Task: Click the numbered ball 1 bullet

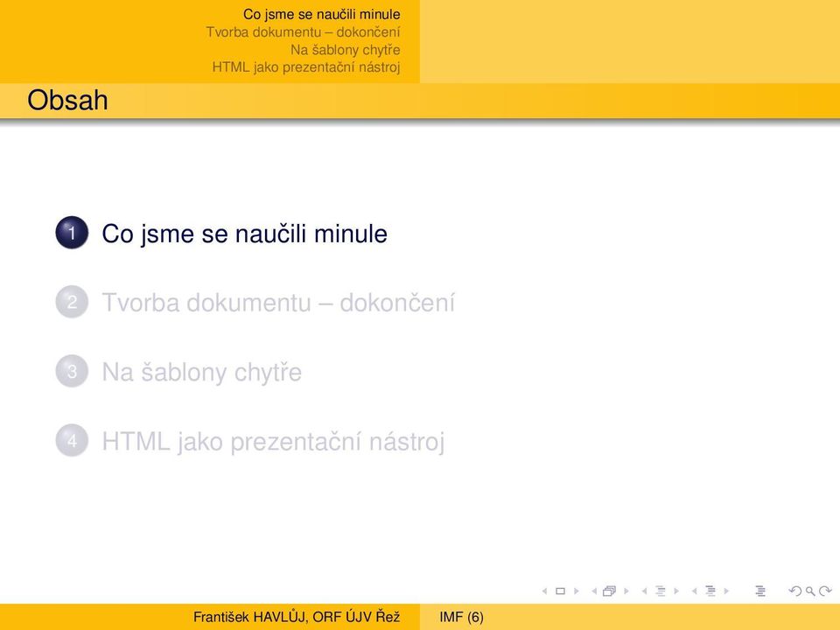Action: pyautogui.click(x=72, y=233)
